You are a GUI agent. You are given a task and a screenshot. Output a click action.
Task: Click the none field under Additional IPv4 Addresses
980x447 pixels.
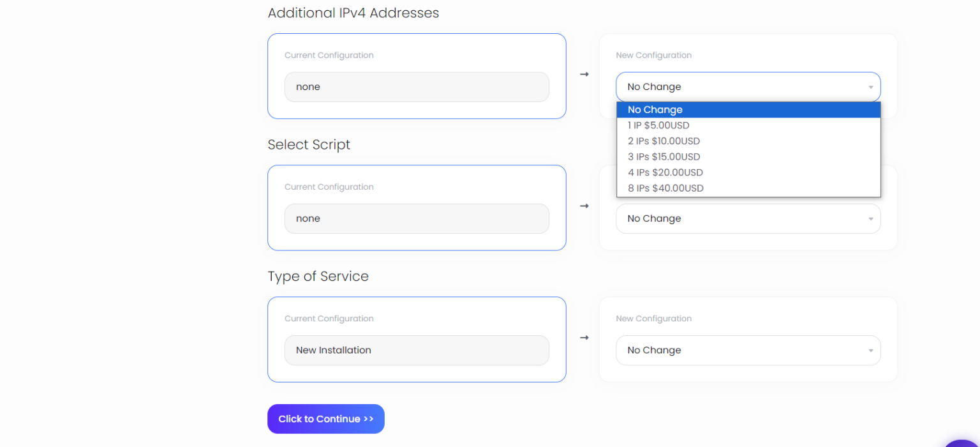tap(417, 87)
